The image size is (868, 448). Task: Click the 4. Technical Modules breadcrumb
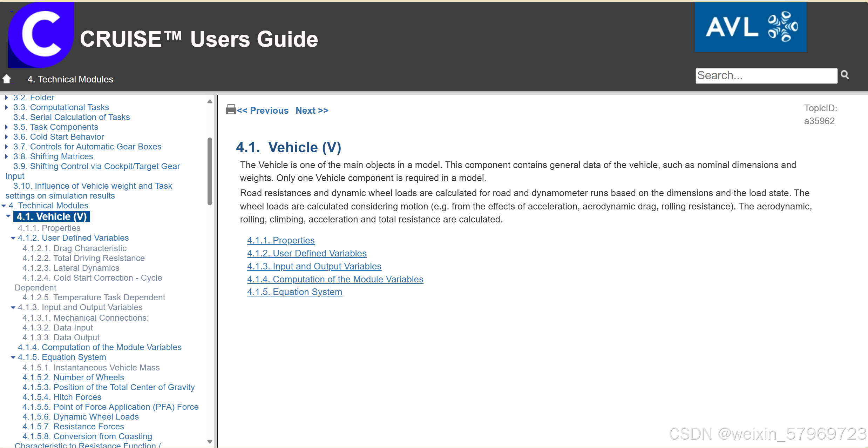(x=70, y=79)
